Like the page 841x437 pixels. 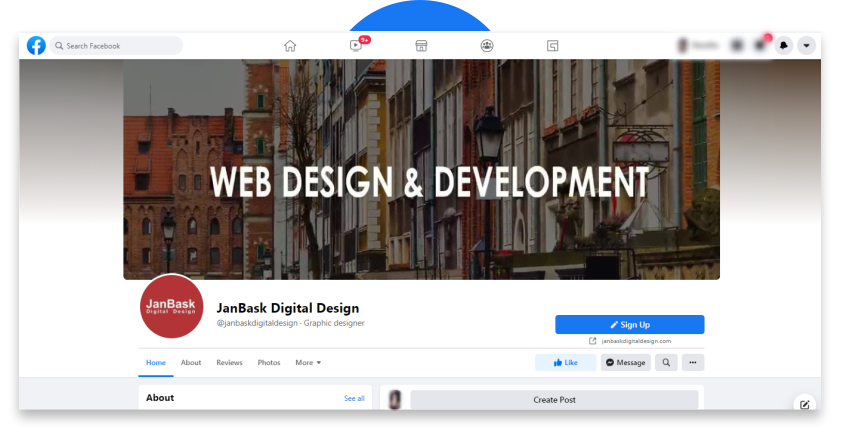coord(565,362)
